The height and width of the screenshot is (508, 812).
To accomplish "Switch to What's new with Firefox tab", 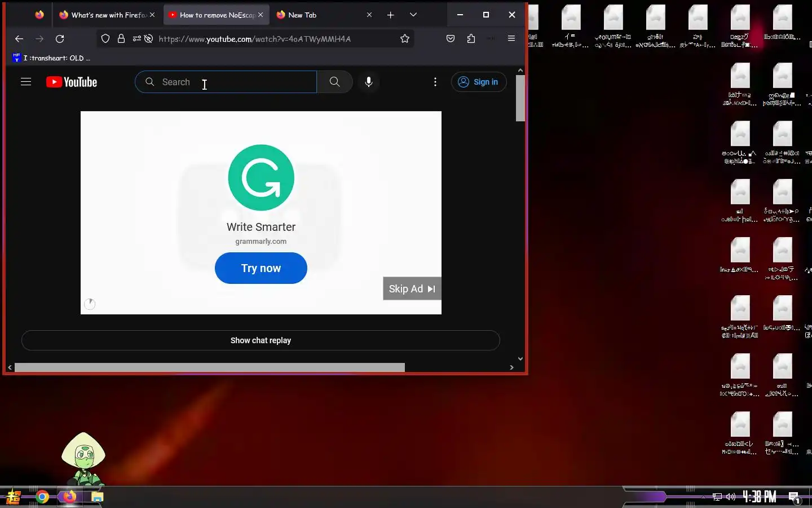I will point(106,15).
